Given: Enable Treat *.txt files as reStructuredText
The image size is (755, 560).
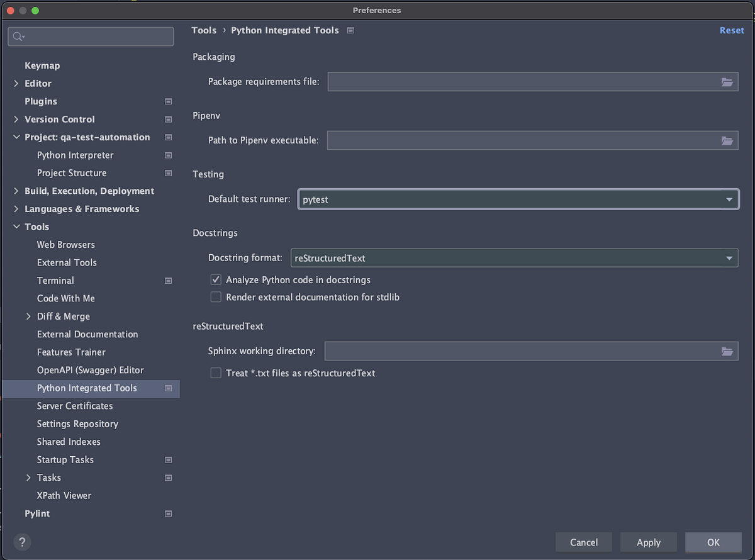Looking at the screenshot, I should (216, 373).
